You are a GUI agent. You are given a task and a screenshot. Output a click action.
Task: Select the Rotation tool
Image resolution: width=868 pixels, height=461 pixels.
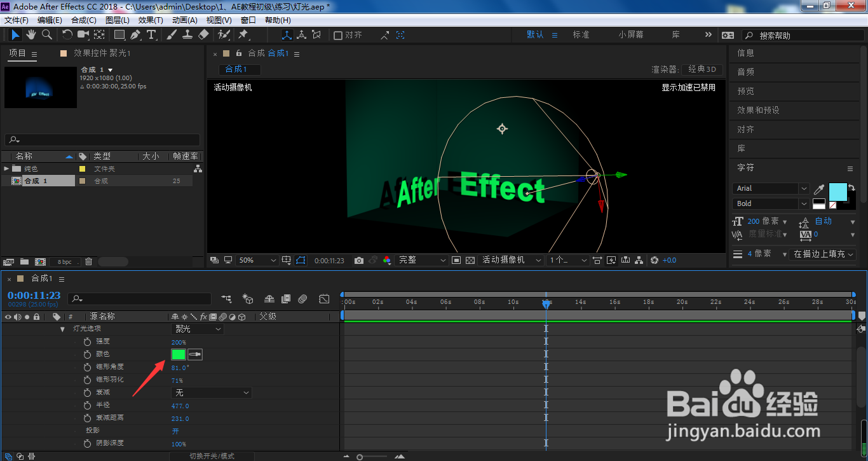coord(67,35)
